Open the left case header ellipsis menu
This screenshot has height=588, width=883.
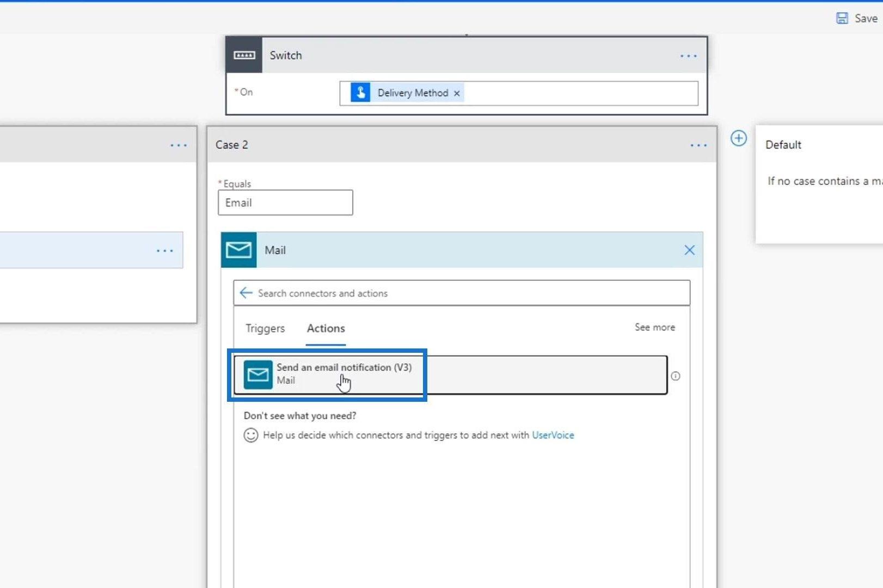coord(179,145)
